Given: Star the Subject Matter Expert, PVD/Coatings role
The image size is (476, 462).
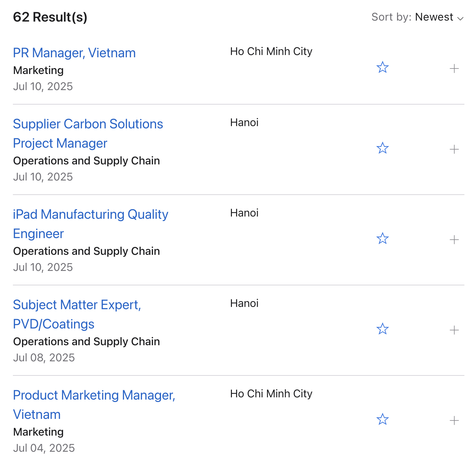Looking at the screenshot, I should coord(383,329).
